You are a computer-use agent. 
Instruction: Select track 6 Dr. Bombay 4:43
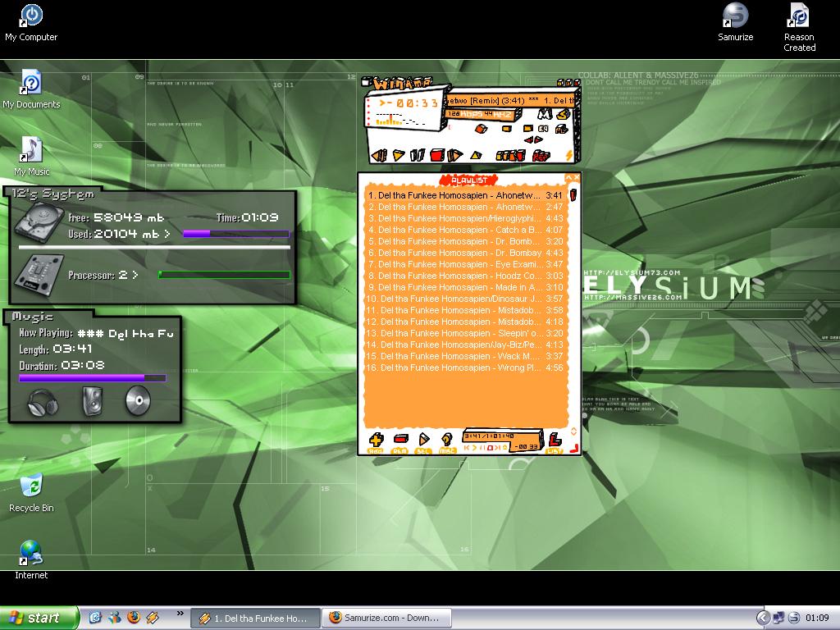click(x=465, y=253)
